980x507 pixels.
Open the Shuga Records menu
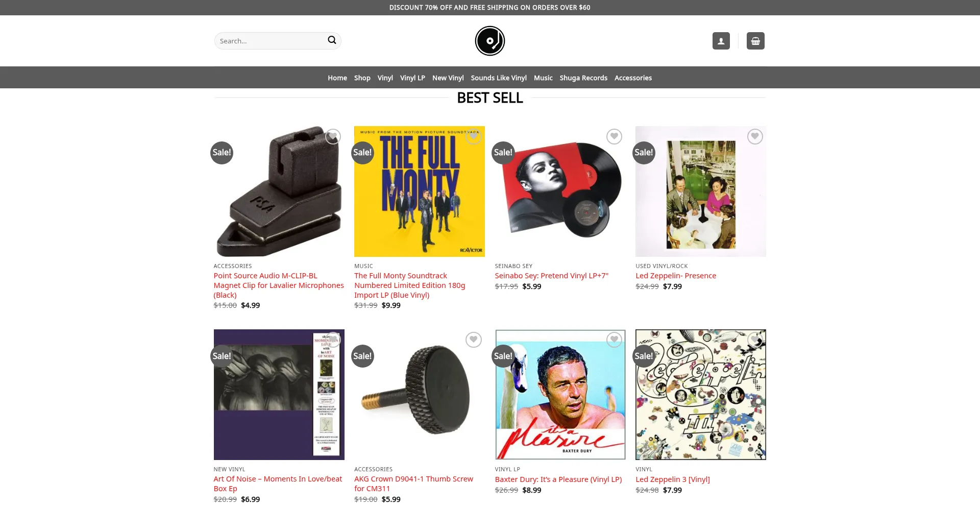pyautogui.click(x=583, y=78)
